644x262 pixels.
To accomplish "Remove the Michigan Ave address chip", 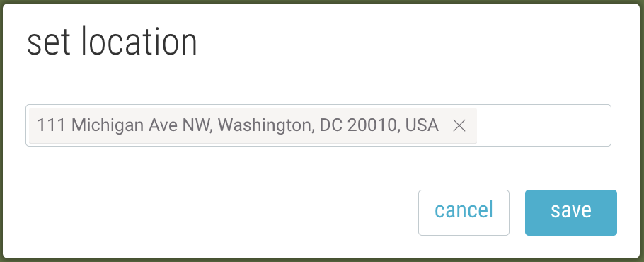I will tap(459, 125).
